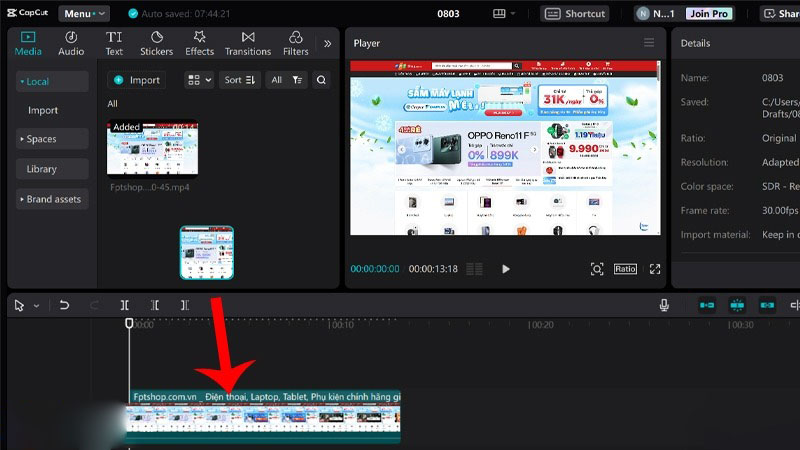Toggle main track magnet

[707, 305]
